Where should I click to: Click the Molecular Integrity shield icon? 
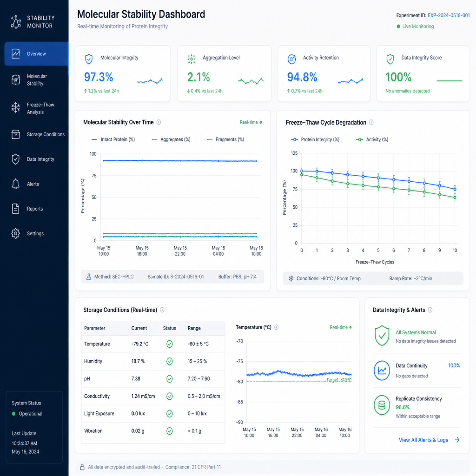(x=89, y=59)
